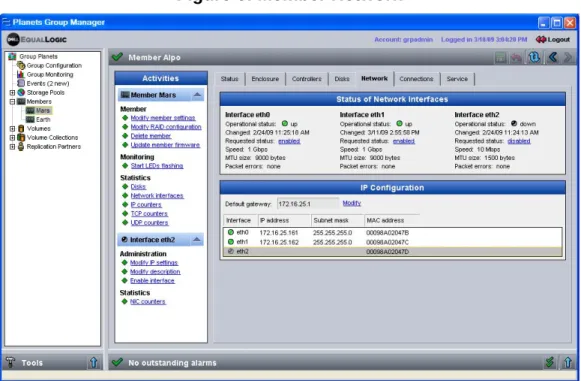Click Modify link next to default gateway

[x=352, y=203]
